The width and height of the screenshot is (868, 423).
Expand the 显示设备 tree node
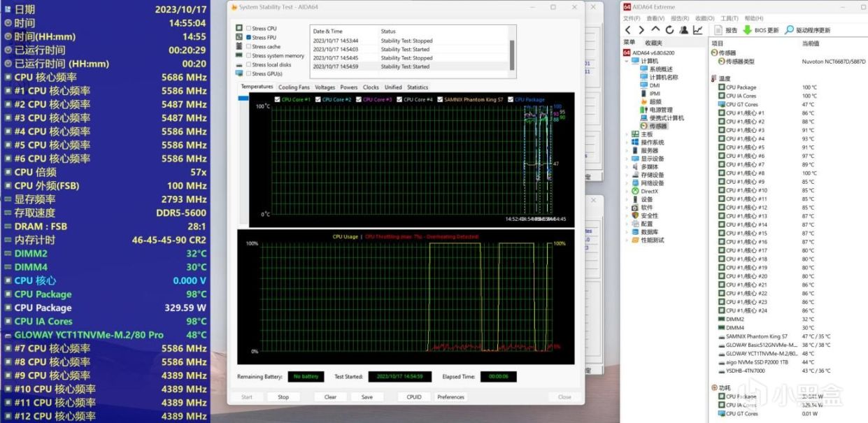(x=626, y=159)
